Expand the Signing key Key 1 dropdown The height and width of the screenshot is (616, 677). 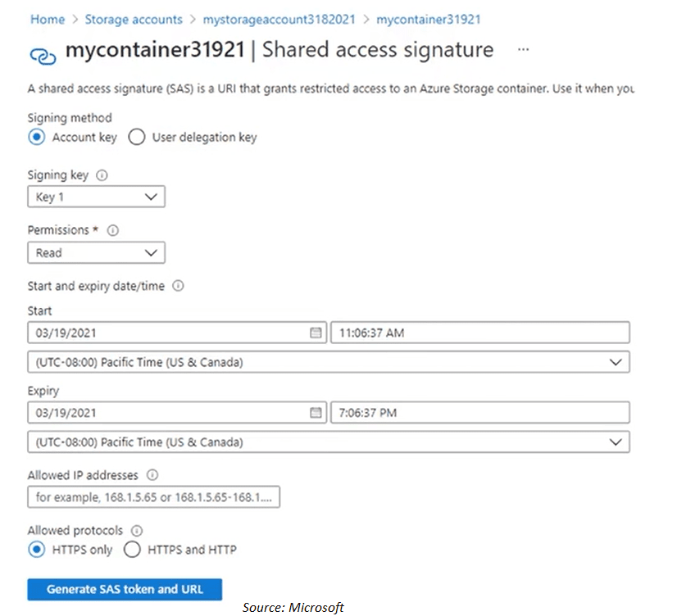[x=96, y=197]
